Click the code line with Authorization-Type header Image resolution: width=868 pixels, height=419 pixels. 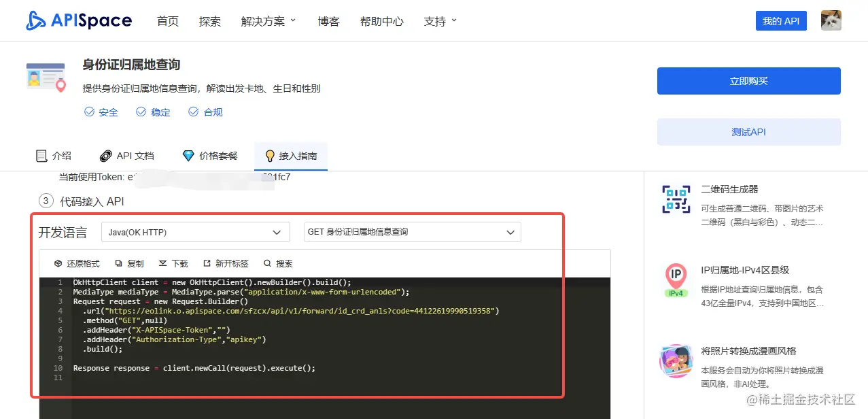point(175,339)
